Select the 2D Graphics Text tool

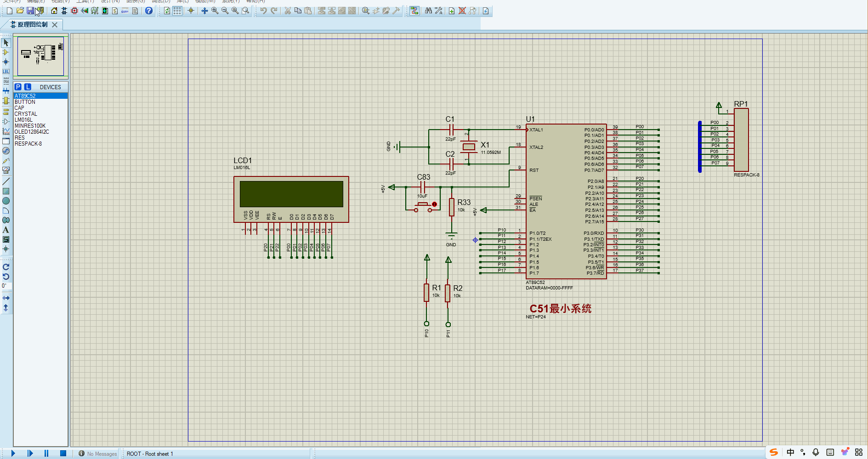(6, 230)
